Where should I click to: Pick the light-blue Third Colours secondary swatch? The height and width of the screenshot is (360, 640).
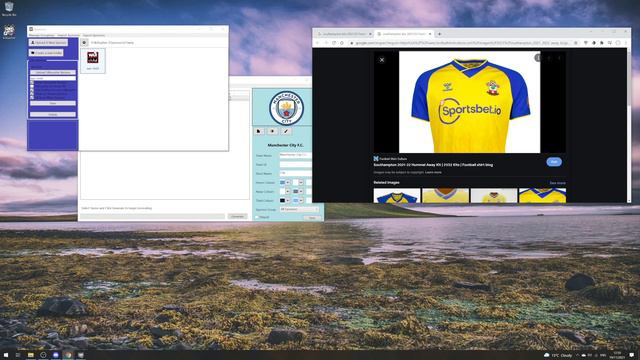click(x=296, y=200)
